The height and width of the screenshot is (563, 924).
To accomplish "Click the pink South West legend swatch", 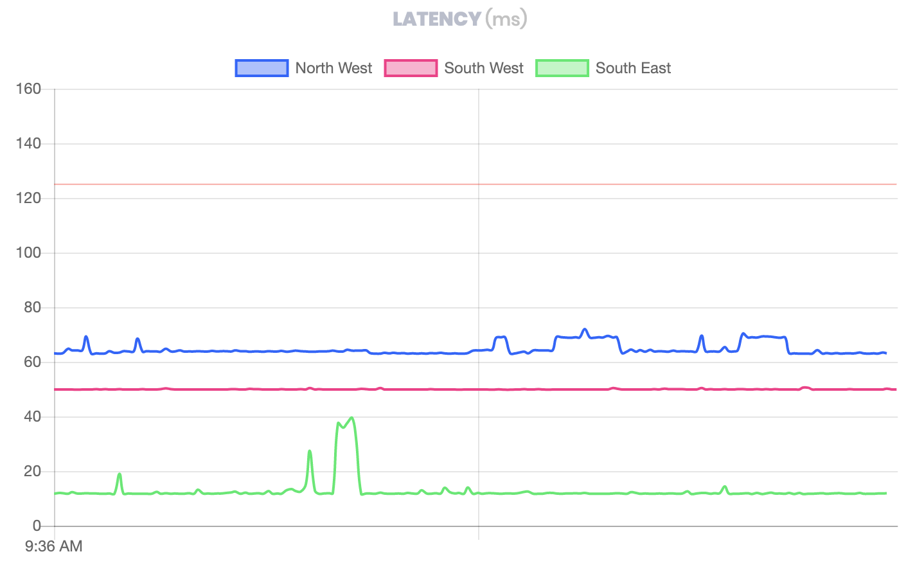I will pyautogui.click(x=411, y=68).
